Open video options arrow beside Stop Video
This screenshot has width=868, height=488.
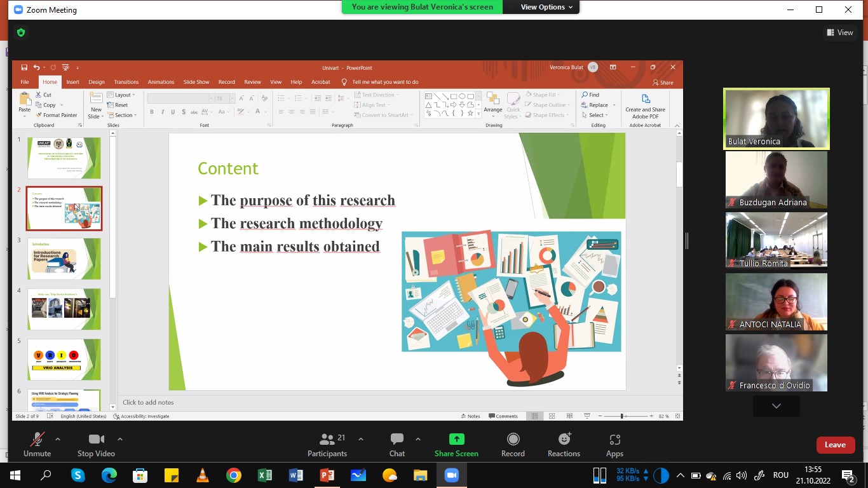[120, 439]
